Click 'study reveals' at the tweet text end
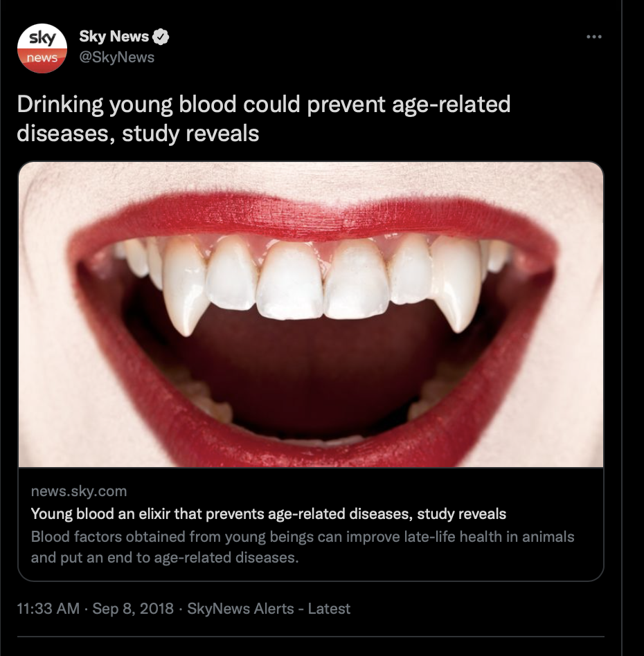Viewport: 644px width, 656px height. (x=190, y=134)
